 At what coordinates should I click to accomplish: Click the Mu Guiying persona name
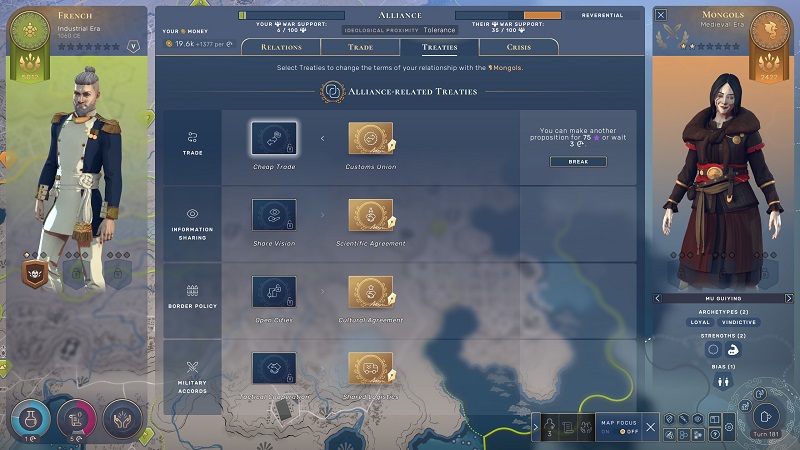tap(723, 298)
